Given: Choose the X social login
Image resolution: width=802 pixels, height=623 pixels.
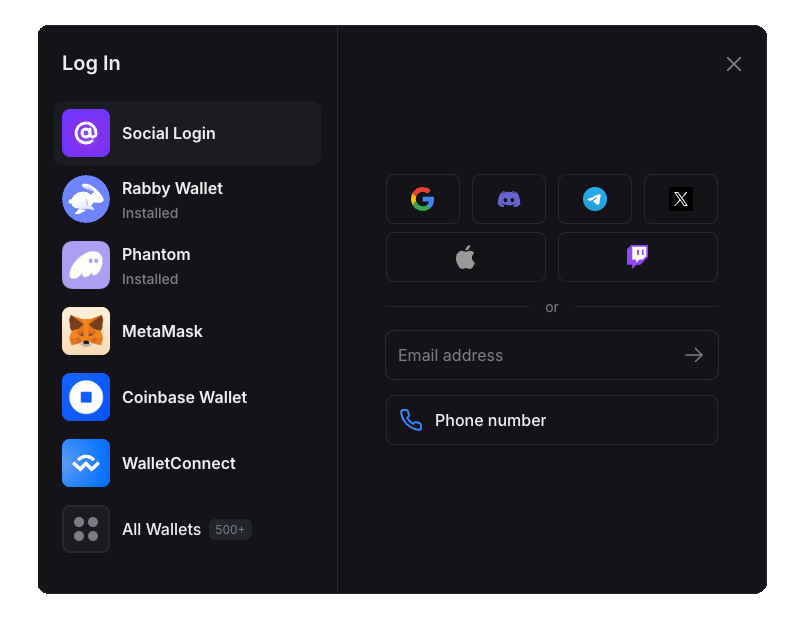Looking at the screenshot, I should pyautogui.click(x=680, y=198).
